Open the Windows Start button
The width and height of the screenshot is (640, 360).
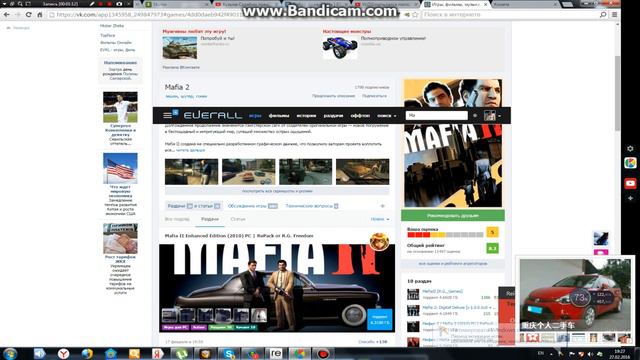(x=10, y=353)
